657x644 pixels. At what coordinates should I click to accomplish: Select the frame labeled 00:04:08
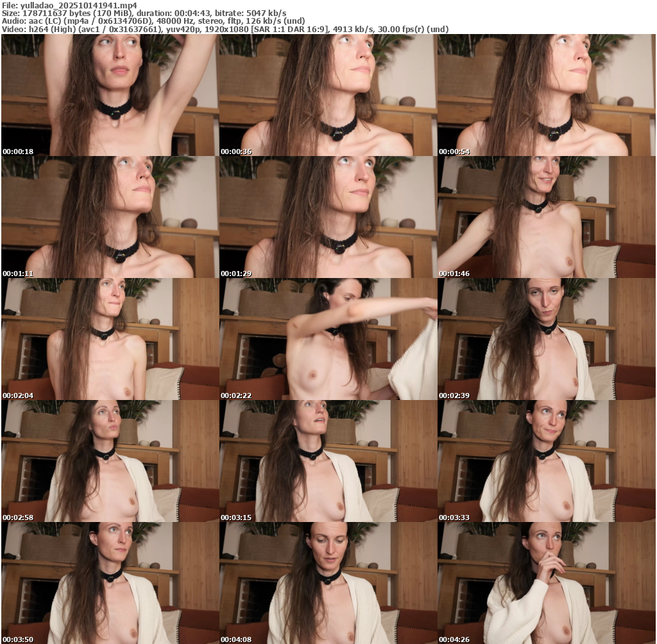328,583
